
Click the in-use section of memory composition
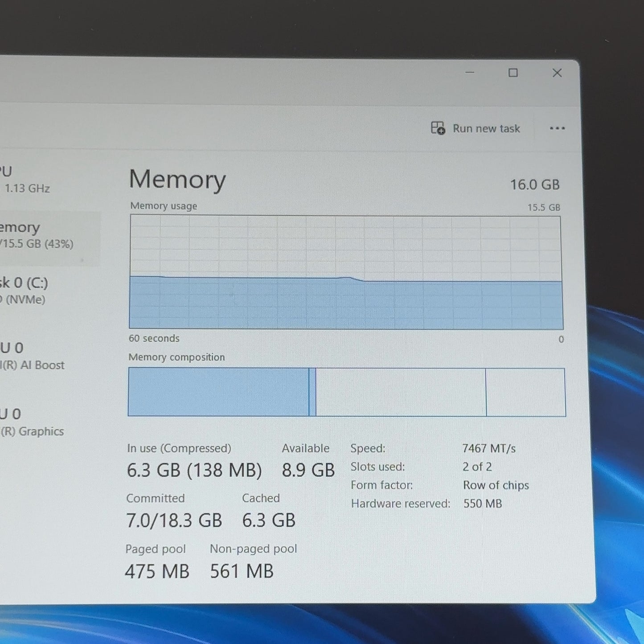pyautogui.click(x=218, y=392)
